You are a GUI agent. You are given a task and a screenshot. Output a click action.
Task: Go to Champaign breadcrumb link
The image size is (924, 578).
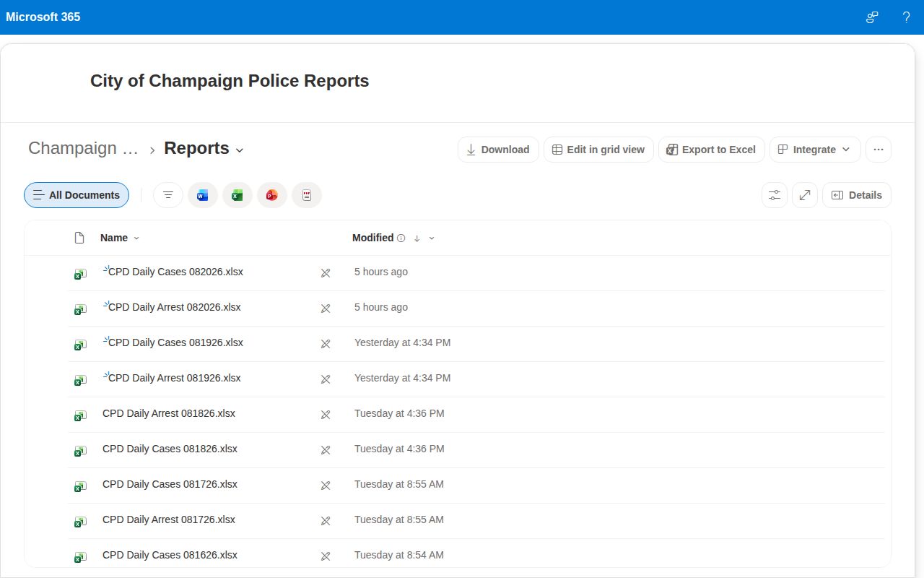pyautogui.click(x=83, y=148)
